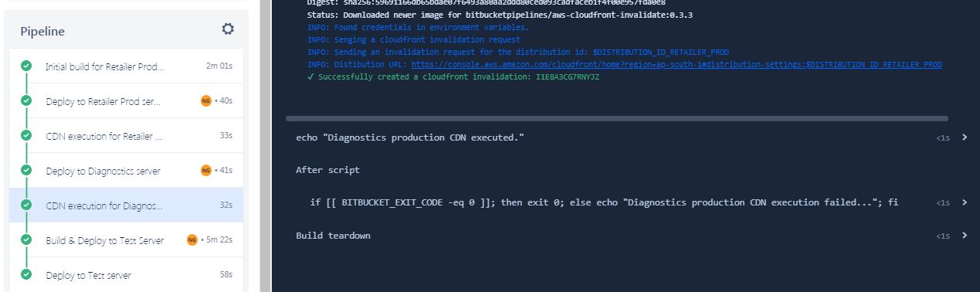Open the CloudFront distribution URL link

[x=677, y=65]
